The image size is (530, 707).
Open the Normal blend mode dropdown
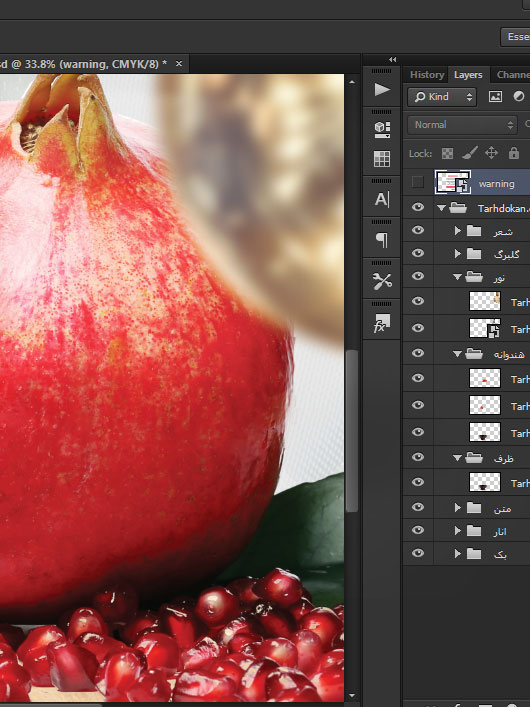pyautogui.click(x=462, y=125)
